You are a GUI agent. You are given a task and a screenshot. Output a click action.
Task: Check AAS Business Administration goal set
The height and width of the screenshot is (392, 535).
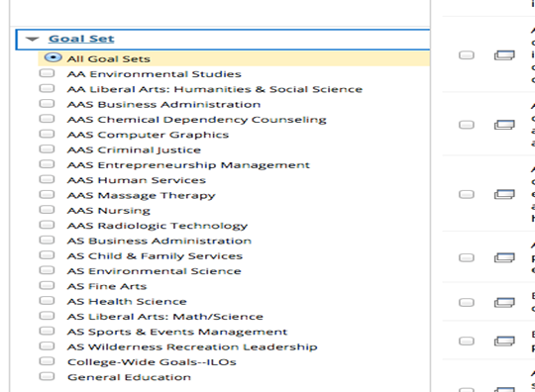(47, 104)
